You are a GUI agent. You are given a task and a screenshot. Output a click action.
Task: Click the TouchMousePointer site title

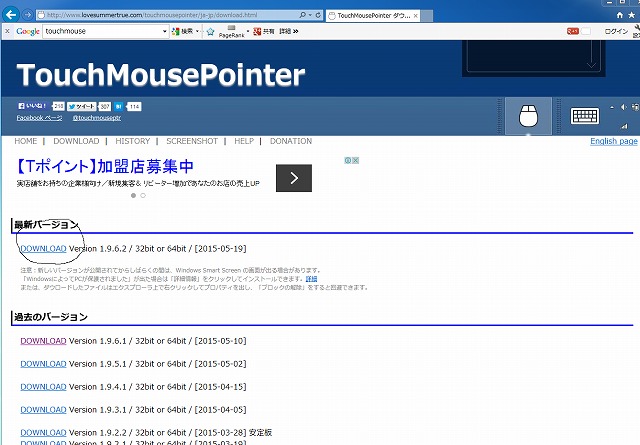pos(161,75)
